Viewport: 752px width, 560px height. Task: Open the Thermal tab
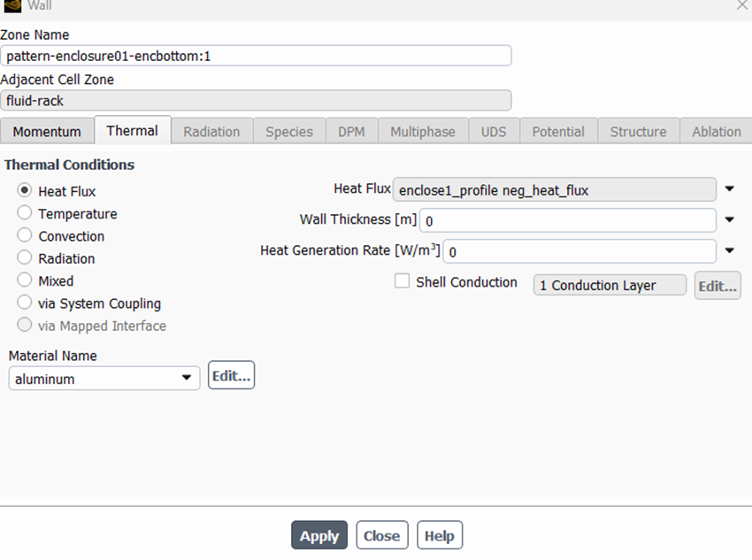click(x=132, y=131)
